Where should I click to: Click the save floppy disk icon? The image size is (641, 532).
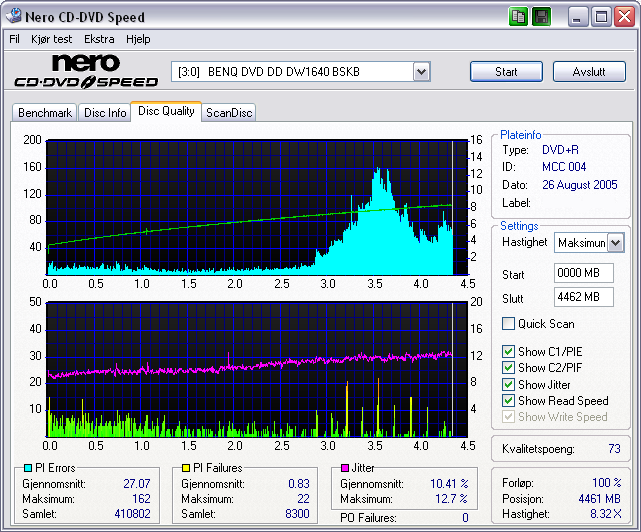[542, 17]
